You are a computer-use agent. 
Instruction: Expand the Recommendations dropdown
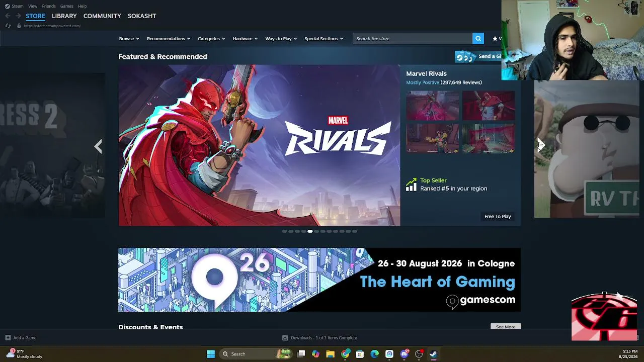click(169, 39)
